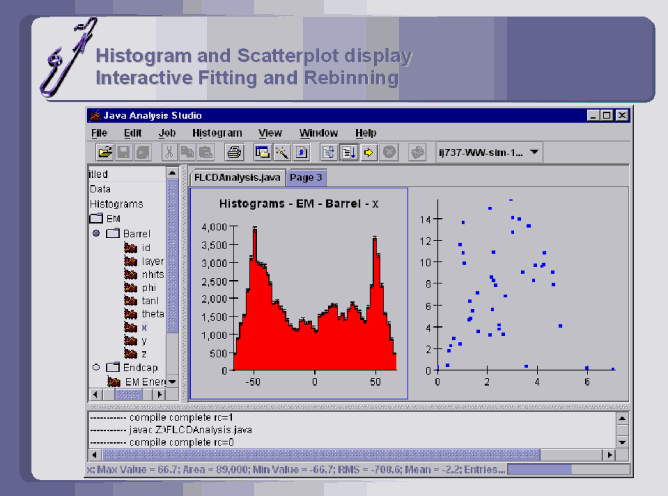Open the Histogram menu
Image resolution: width=668 pixels, height=496 pixels.
217,132
